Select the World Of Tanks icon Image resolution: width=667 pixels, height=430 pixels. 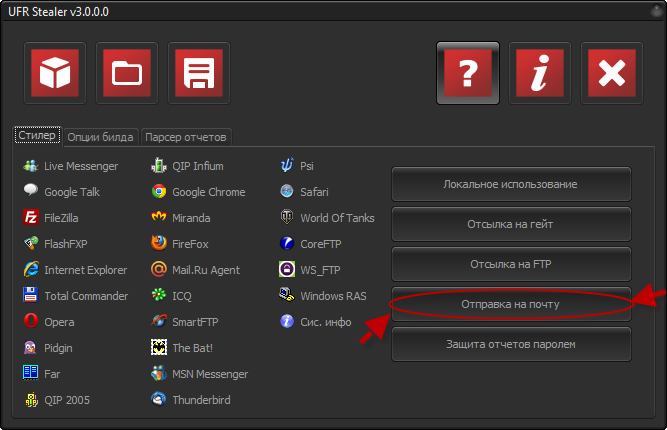point(287,217)
